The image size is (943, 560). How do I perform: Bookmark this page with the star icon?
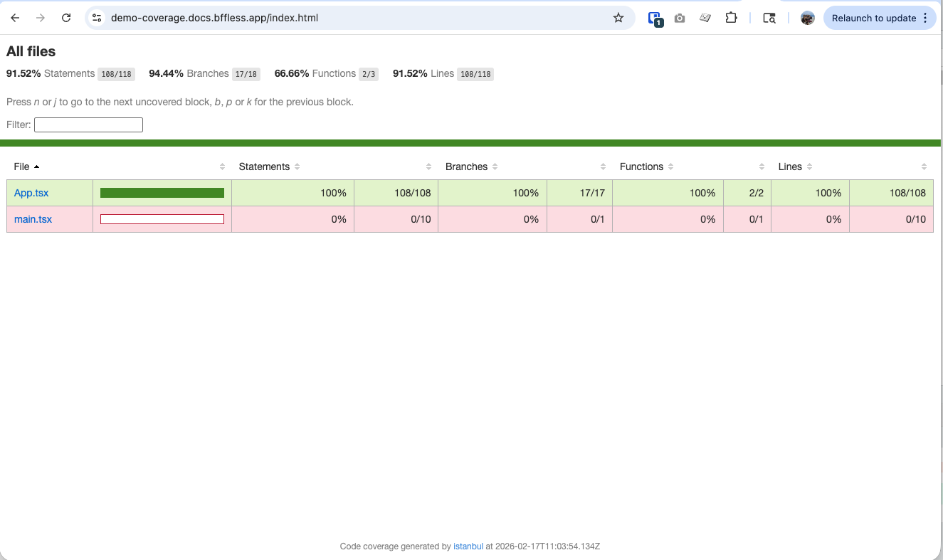pos(618,18)
